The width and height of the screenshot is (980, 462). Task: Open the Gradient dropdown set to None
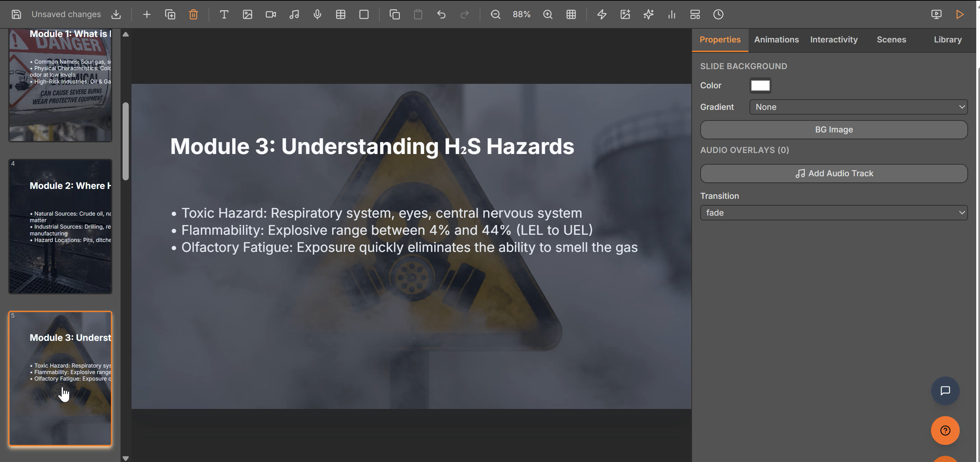pyautogui.click(x=859, y=107)
